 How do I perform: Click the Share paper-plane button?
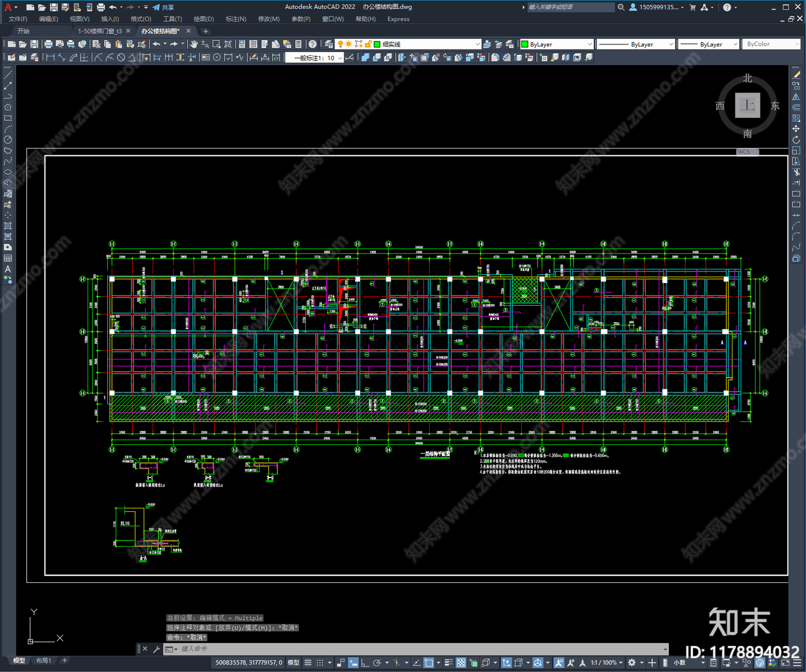tap(163, 7)
